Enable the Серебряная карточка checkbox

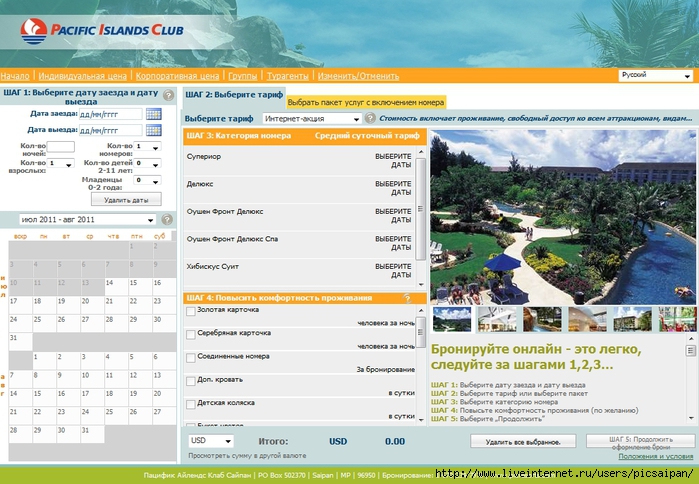pos(191,333)
